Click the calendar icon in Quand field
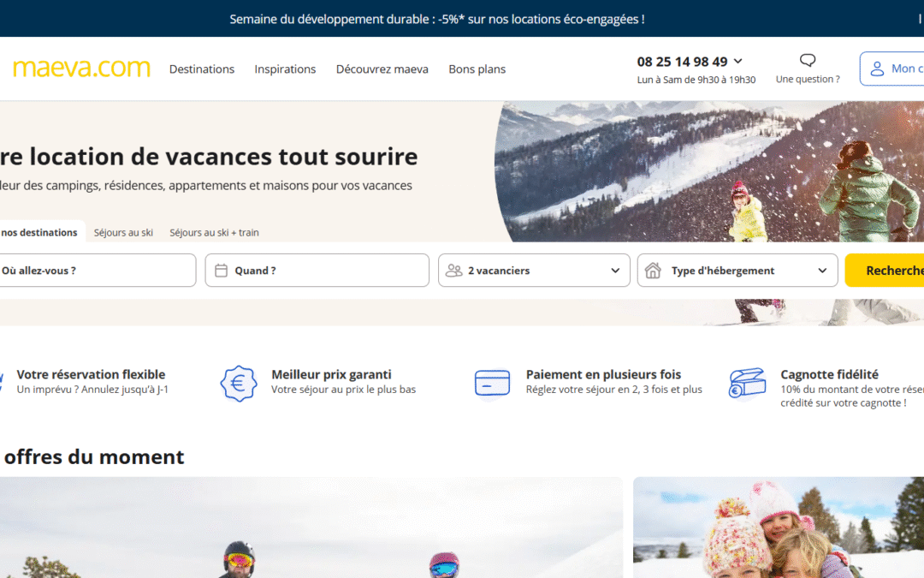Screen dimensions: 924x578 (x=221, y=271)
